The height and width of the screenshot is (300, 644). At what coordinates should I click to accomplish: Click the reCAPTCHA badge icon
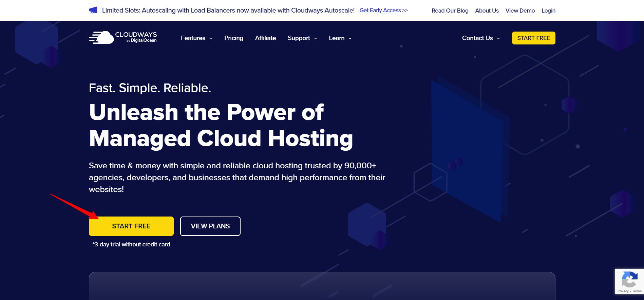(x=629, y=280)
